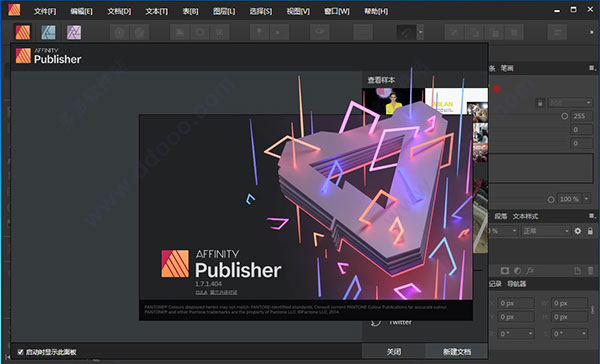Open the 帮助(H) menu
Screen dimensions: 600x364
tap(376, 11)
